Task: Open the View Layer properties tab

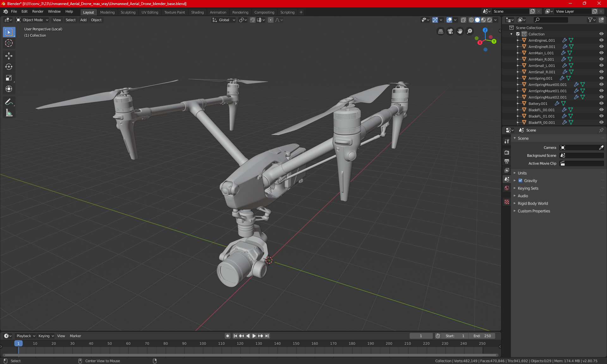Action: [507, 170]
